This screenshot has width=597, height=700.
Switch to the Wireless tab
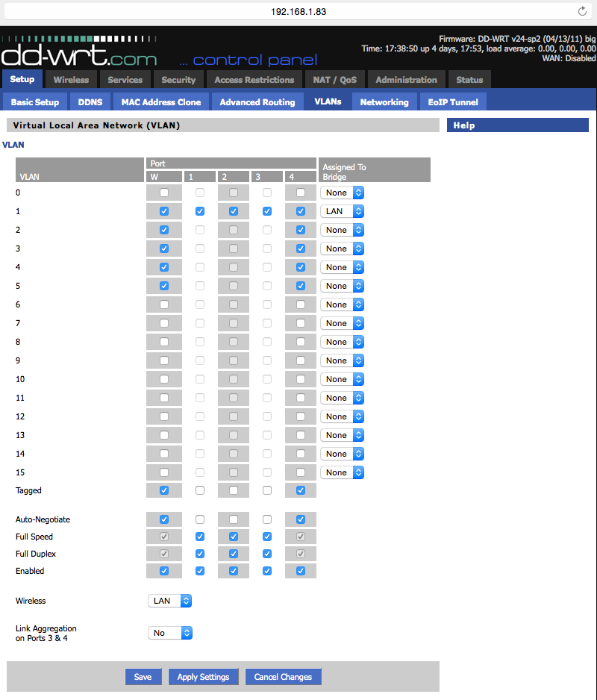(x=71, y=79)
